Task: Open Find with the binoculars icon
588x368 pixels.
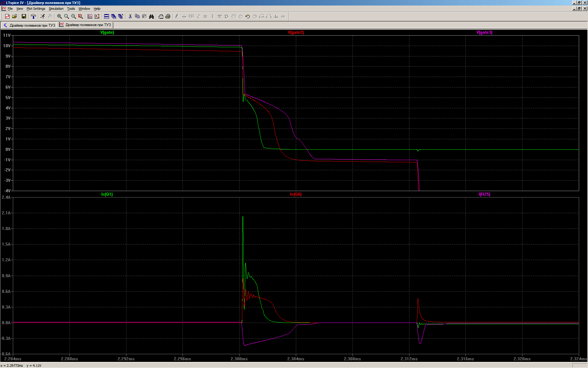Action: point(151,17)
